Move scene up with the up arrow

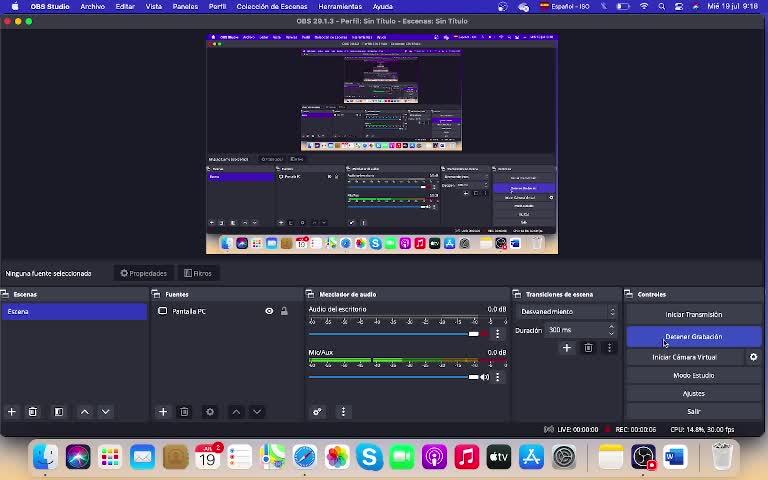[x=85, y=412]
